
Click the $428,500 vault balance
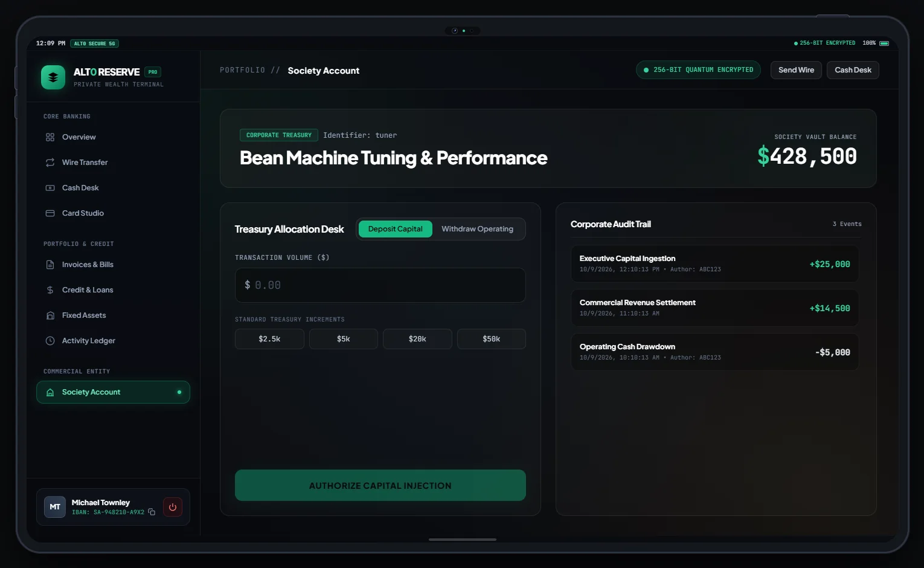coord(807,157)
